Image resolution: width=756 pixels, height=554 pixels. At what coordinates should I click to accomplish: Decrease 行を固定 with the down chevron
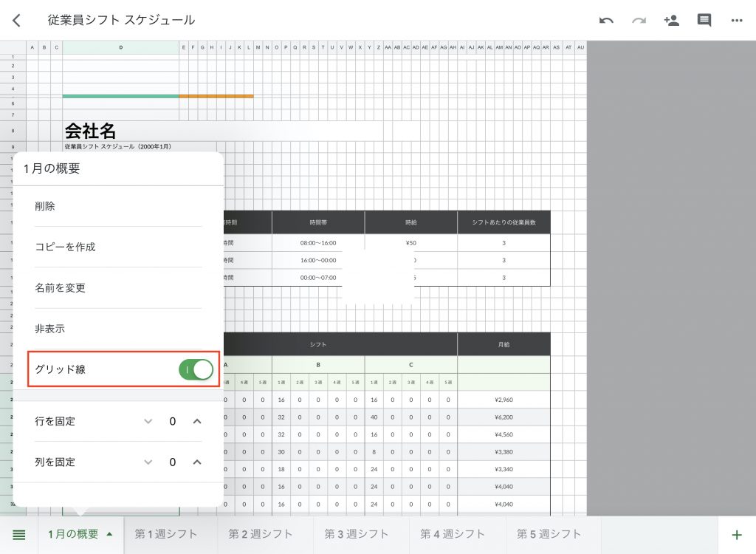click(x=148, y=421)
